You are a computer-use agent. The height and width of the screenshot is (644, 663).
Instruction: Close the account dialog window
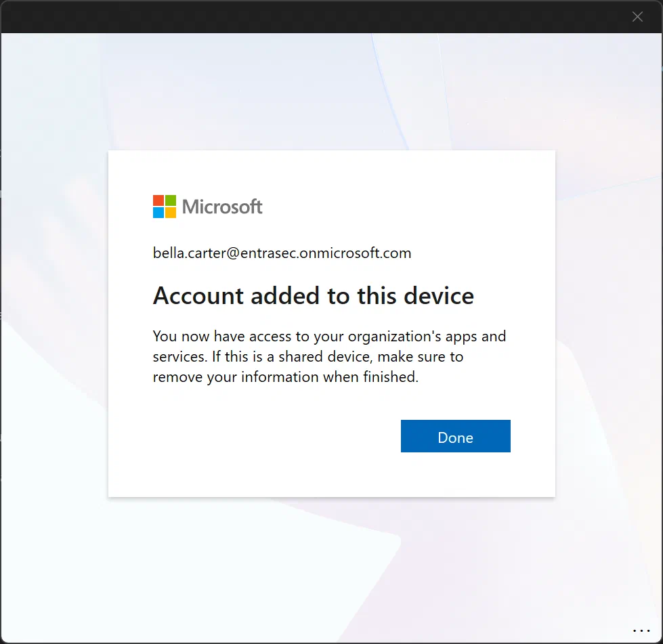point(637,16)
